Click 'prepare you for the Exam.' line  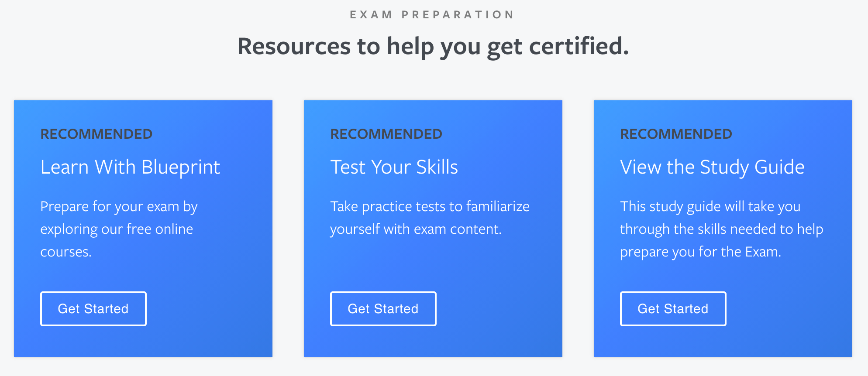point(700,252)
